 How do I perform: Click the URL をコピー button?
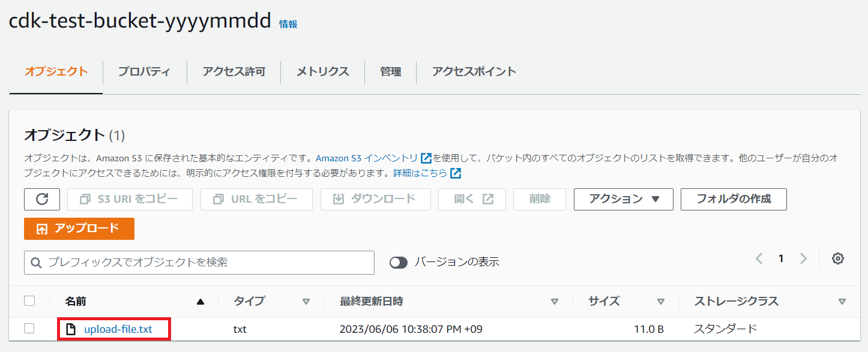point(256,199)
